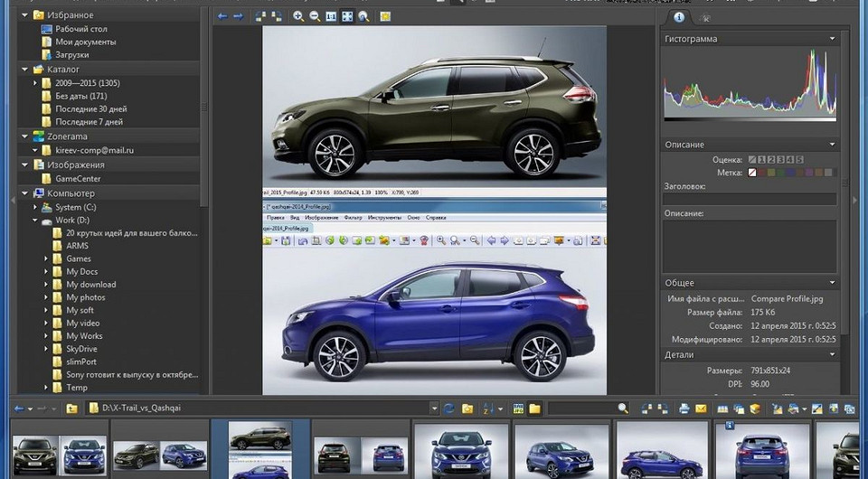
Task: Select Последние 30 дней catalog entry
Action: coord(90,109)
